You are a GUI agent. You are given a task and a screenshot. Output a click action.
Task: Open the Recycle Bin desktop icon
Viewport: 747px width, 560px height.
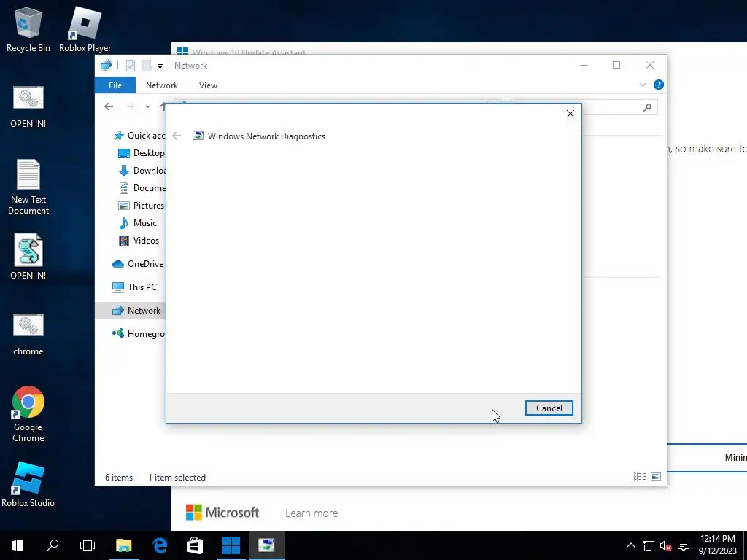tap(28, 29)
